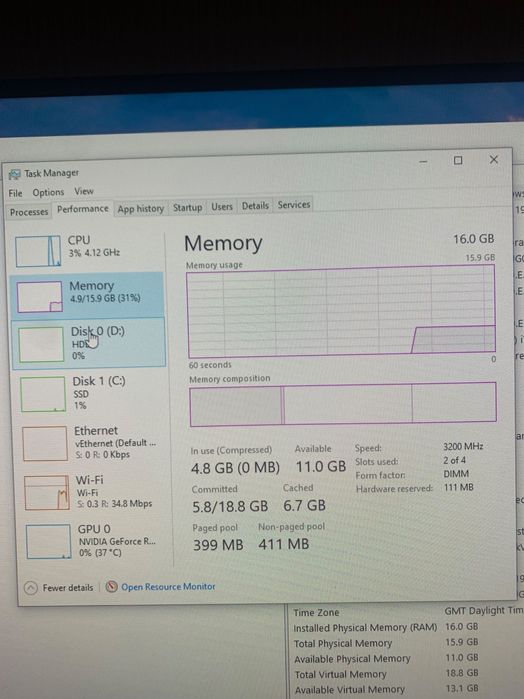Click the Form factor DIMM value
Viewport: 524px width, 699px height.
click(456, 473)
